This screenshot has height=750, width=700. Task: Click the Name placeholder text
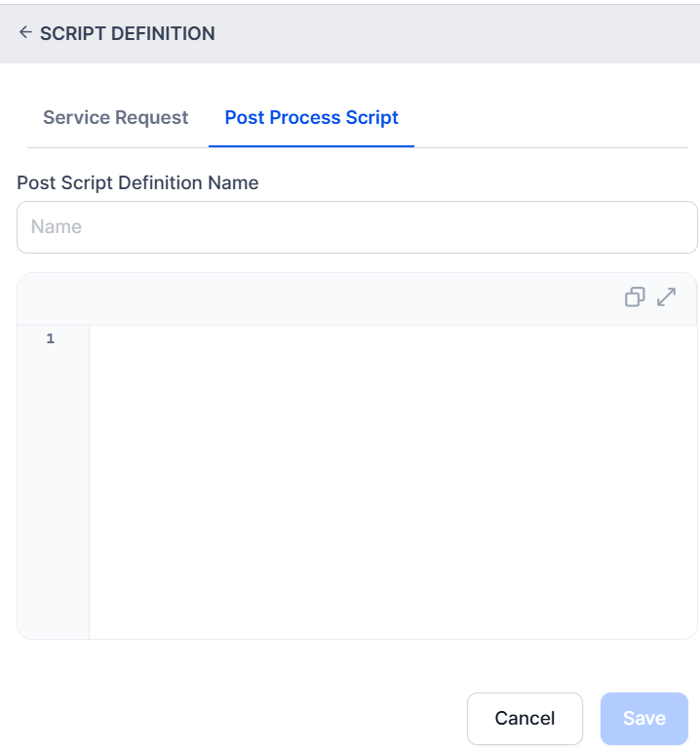[x=57, y=226]
